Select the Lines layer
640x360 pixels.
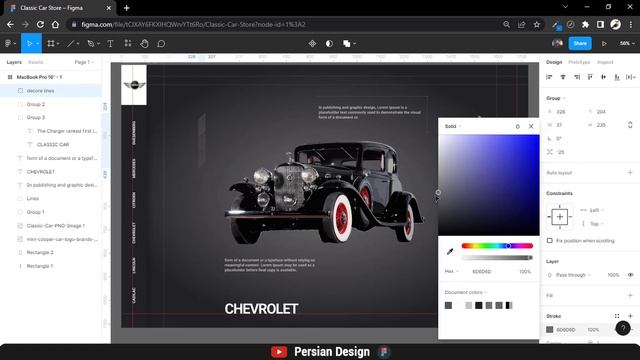coord(33,198)
